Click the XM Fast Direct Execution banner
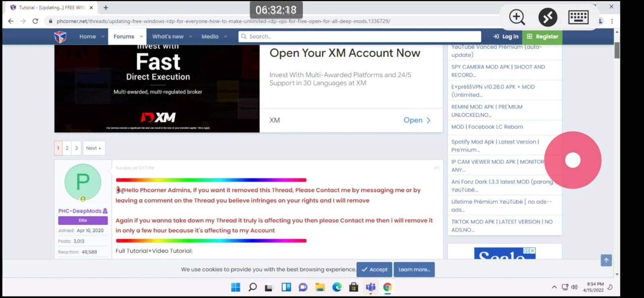Image resolution: width=644 pixels, height=298 pixels. pyautogui.click(x=157, y=89)
